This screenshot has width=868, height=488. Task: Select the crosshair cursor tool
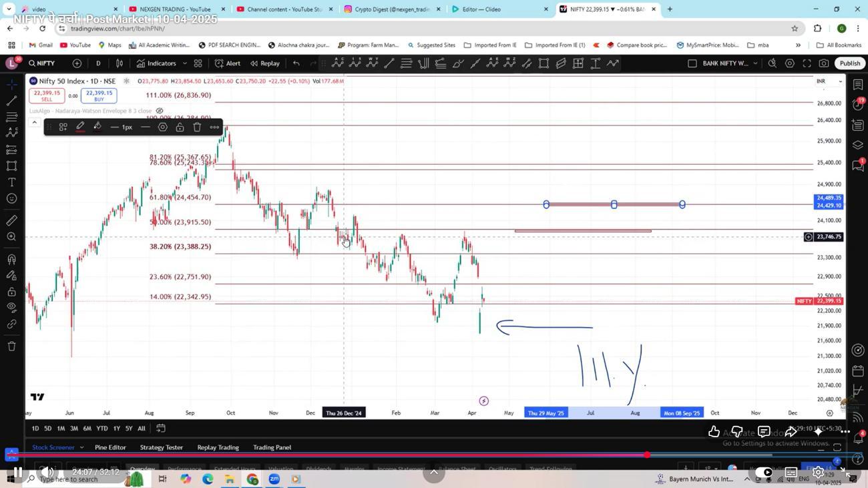11,85
